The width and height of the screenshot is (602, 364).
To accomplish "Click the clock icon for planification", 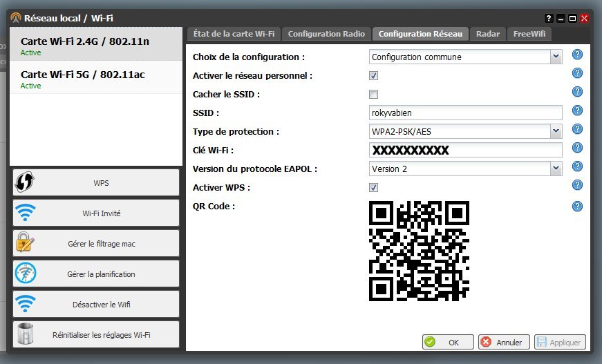I will point(26,273).
